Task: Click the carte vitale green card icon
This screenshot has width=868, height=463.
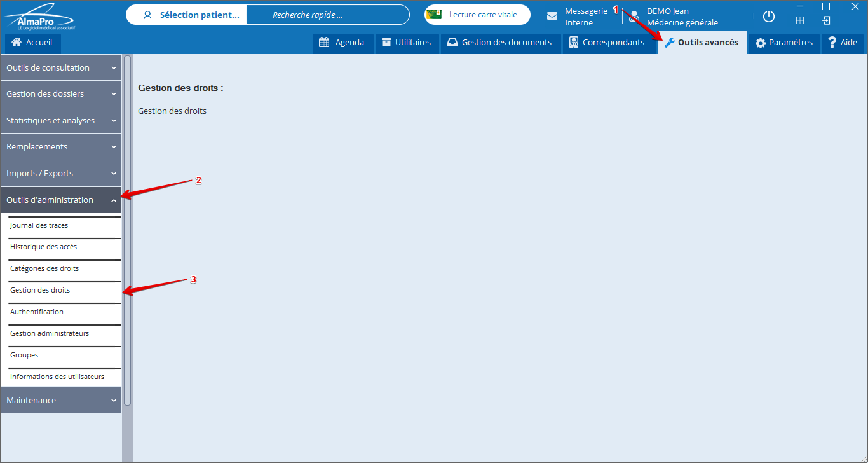Action: [435, 15]
